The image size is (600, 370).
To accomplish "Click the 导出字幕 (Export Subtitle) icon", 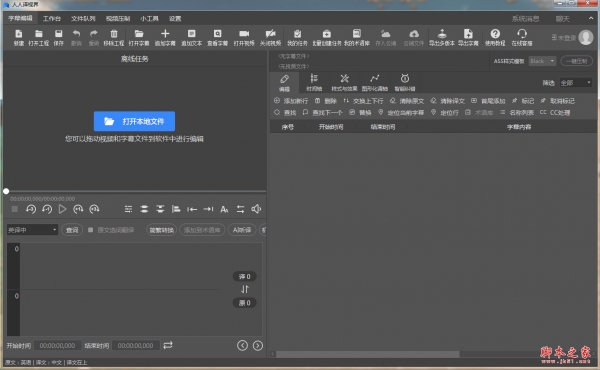I will [x=468, y=34].
